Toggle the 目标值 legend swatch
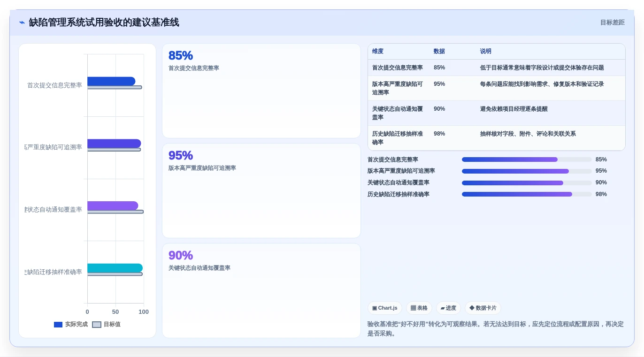Image resolution: width=644 pixels, height=357 pixels. (97, 325)
